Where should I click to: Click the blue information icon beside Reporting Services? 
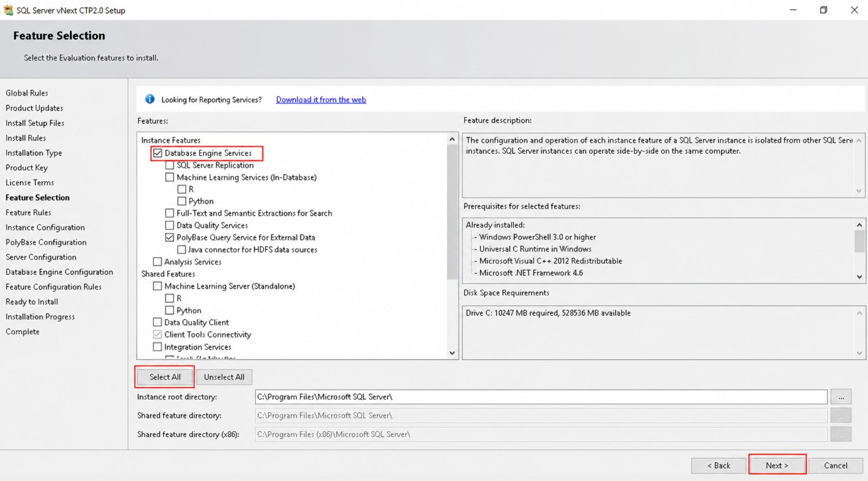pos(150,99)
